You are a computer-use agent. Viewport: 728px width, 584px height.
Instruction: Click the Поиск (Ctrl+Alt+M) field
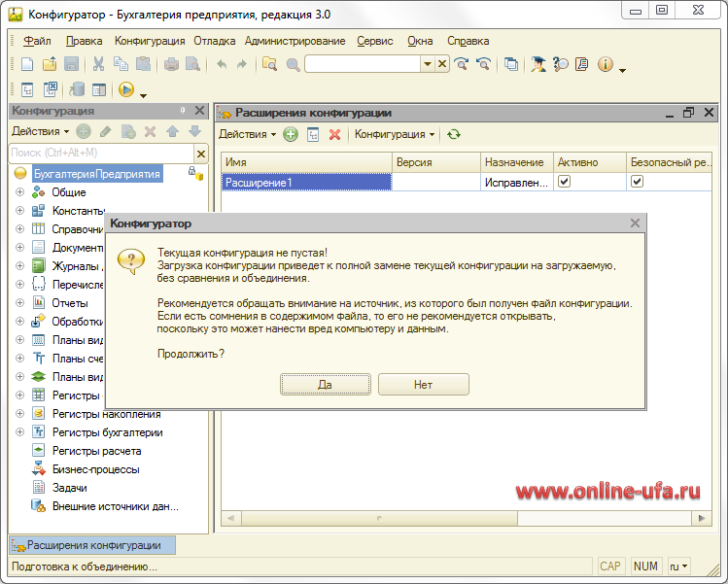[102, 153]
